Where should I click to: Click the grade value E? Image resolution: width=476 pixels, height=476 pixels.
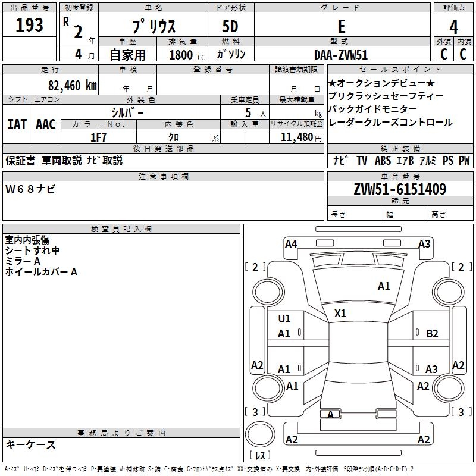(x=342, y=26)
